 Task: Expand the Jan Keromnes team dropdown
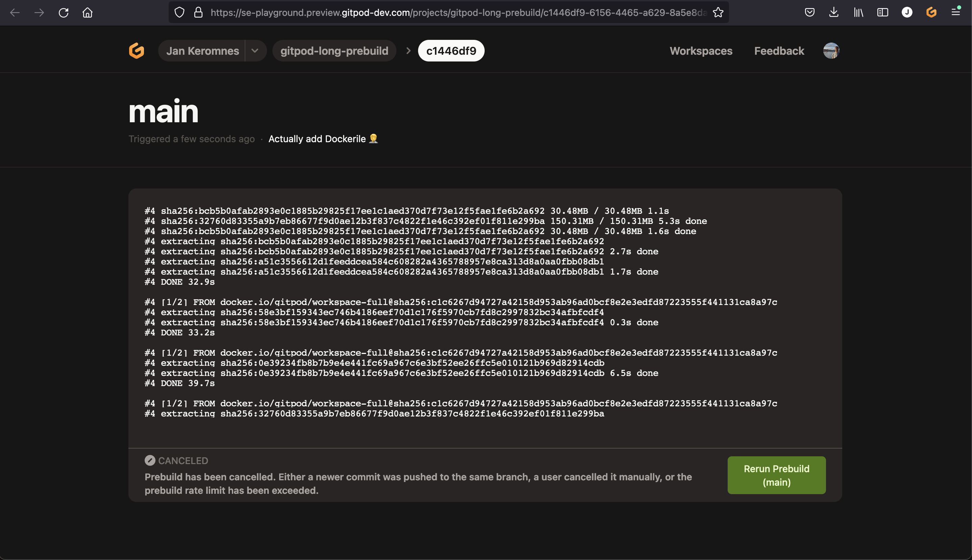point(255,51)
